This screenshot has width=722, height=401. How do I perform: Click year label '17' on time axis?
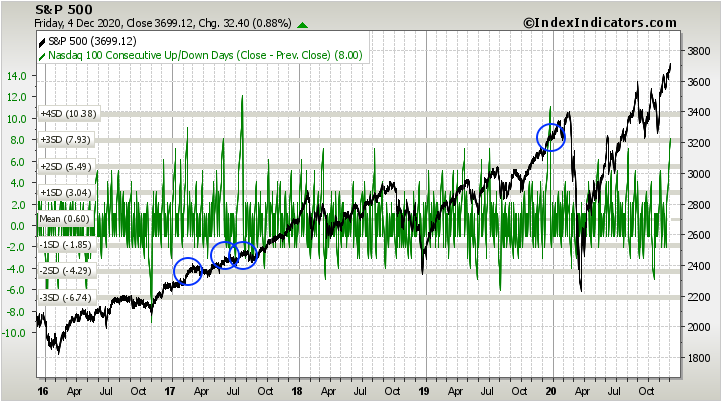point(169,391)
